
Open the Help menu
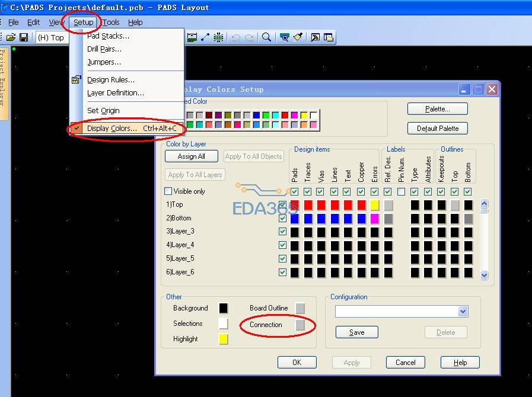pyautogui.click(x=135, y=23)
